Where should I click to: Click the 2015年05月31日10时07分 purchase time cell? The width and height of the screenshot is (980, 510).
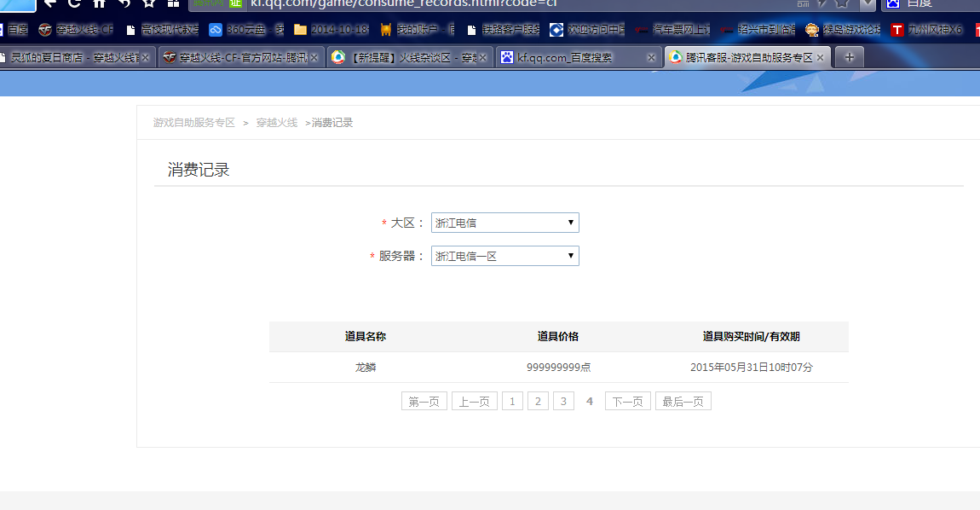click(x=752, y=368)
